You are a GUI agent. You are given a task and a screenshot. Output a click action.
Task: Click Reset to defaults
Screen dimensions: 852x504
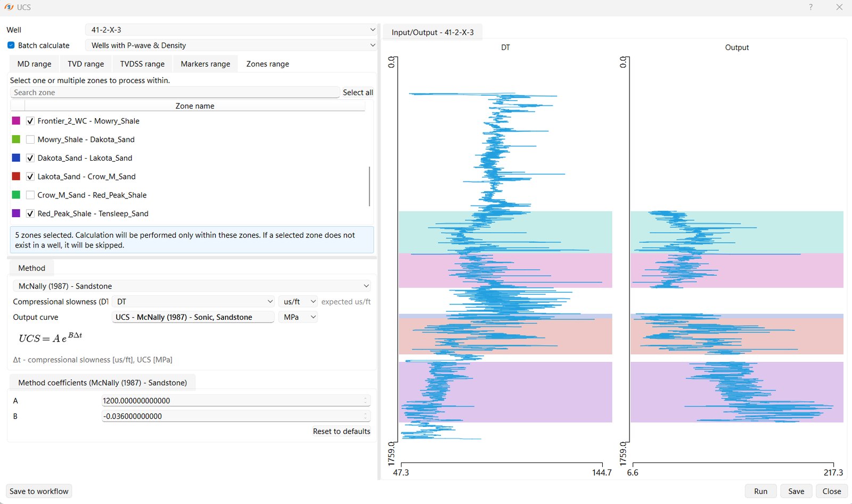click(x=341, y=431)
